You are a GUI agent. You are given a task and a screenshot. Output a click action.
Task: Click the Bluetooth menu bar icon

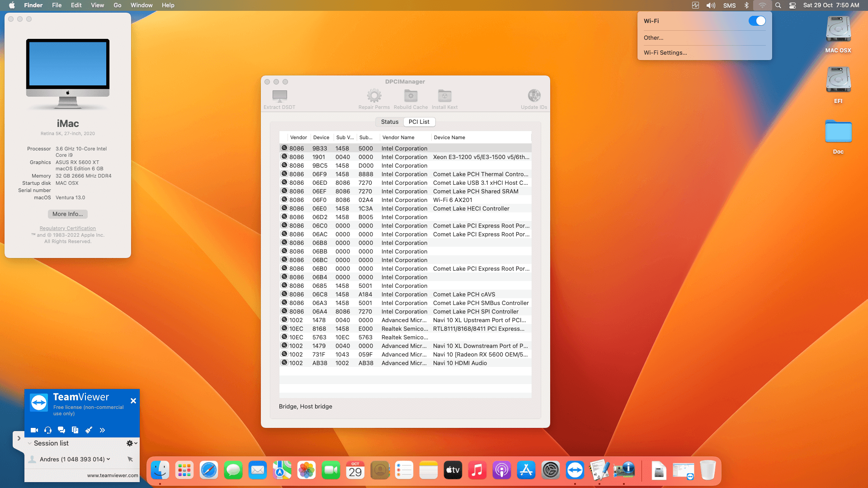746,5
